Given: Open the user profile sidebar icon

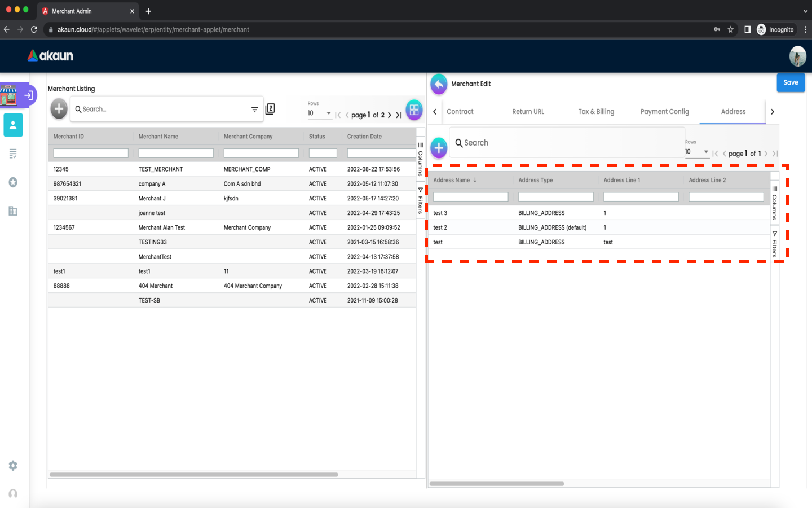Looking at the screenshot, I should 13,125.
